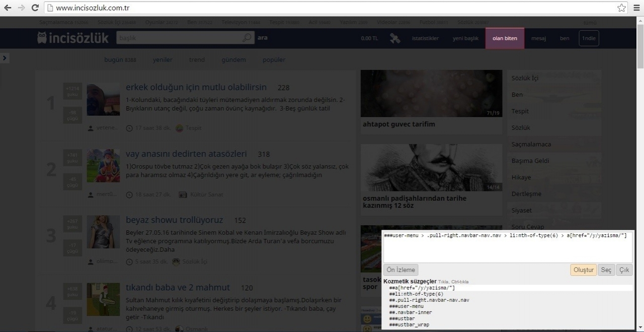Select 'Dertleşme' in the right category list

[526, 194]
